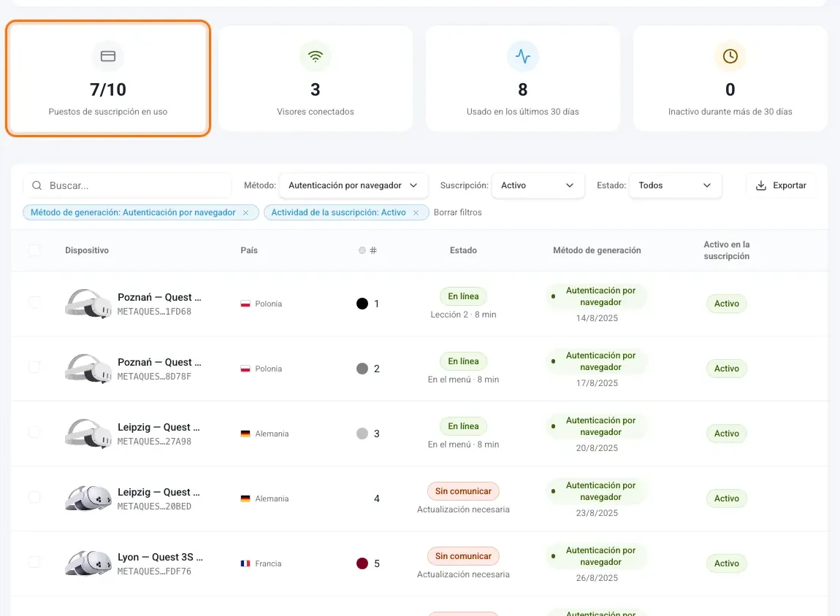Check the box for device METAQUES…8D78F
Viewport: 840px width, 616px height.
34,367
